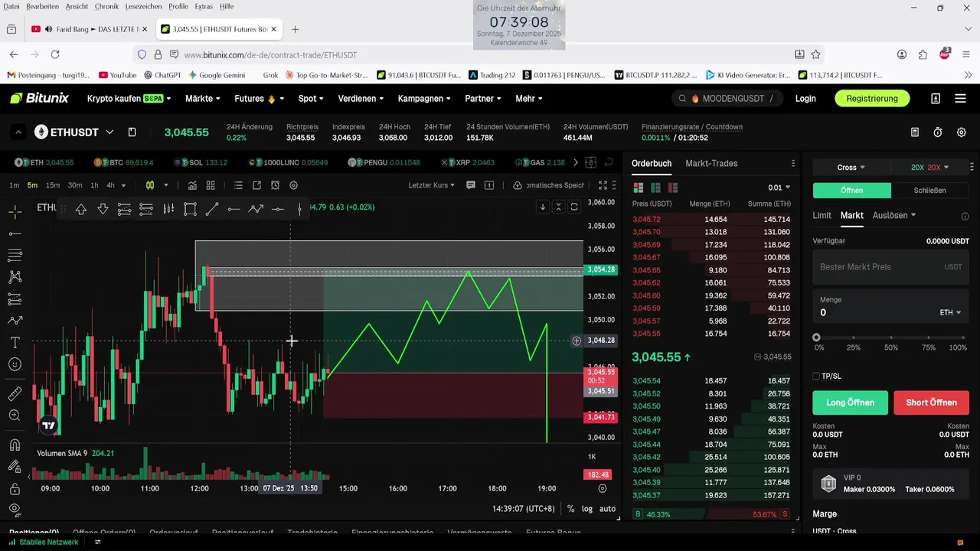This screenshot has width=980, height=551.
Task: Select the arrow-up marker in favorites toolbar
Action: click(80, 209)
